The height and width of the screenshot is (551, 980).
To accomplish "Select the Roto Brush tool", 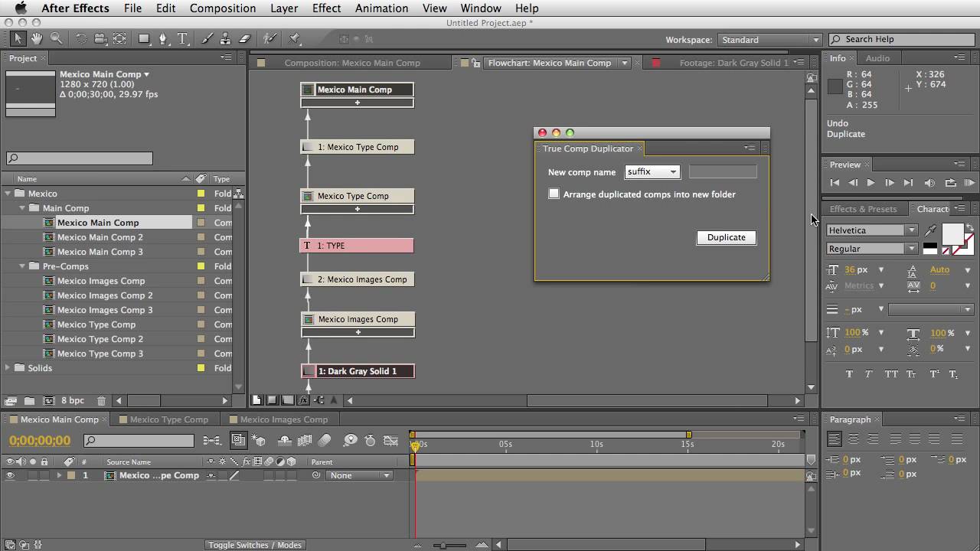I will point(269,39).
